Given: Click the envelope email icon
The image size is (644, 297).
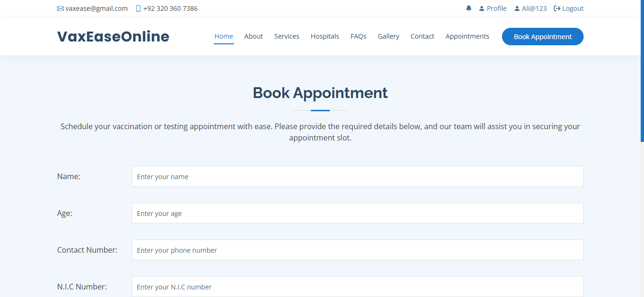Looking at the screenshot, I should (x=60, y=8).
